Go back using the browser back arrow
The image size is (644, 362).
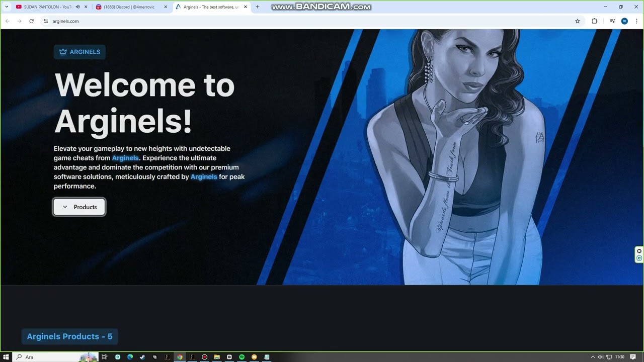tap(7, 21)
